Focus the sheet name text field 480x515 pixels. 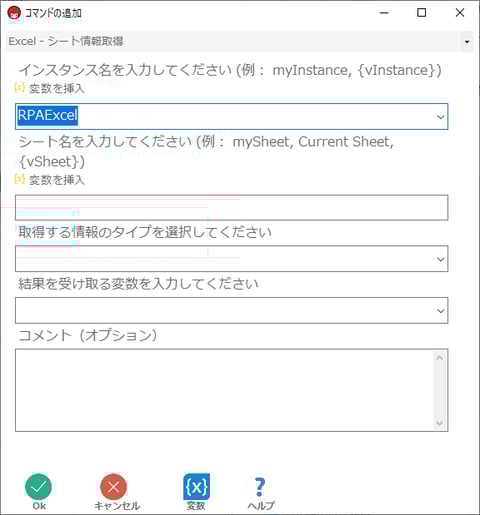pos(231,208)
